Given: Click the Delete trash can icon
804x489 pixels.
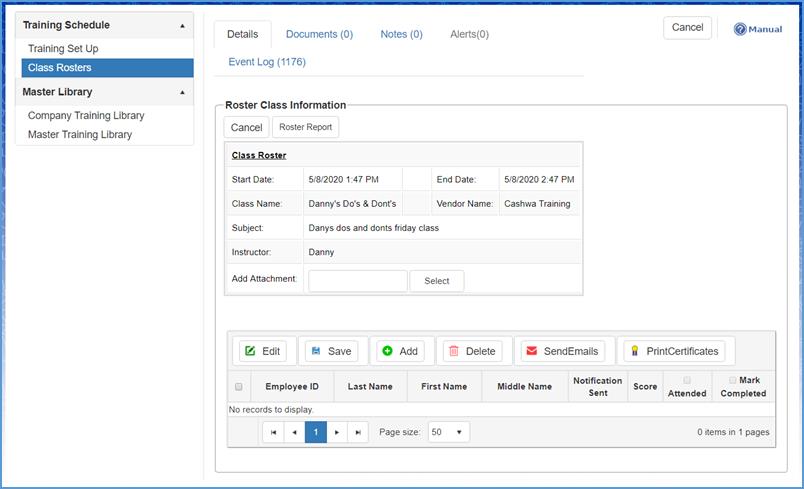Looking at the screenshot, I should coord(454,351).
